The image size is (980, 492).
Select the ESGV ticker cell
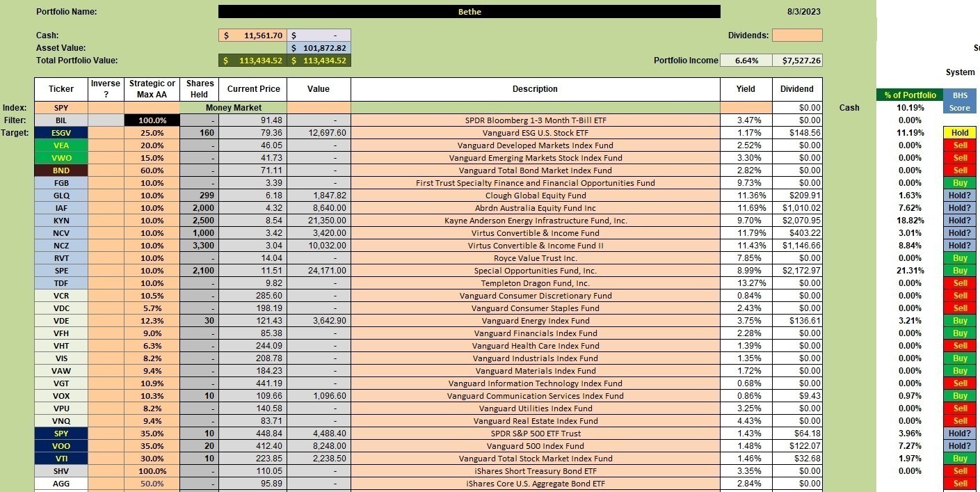tap(61, 133)
